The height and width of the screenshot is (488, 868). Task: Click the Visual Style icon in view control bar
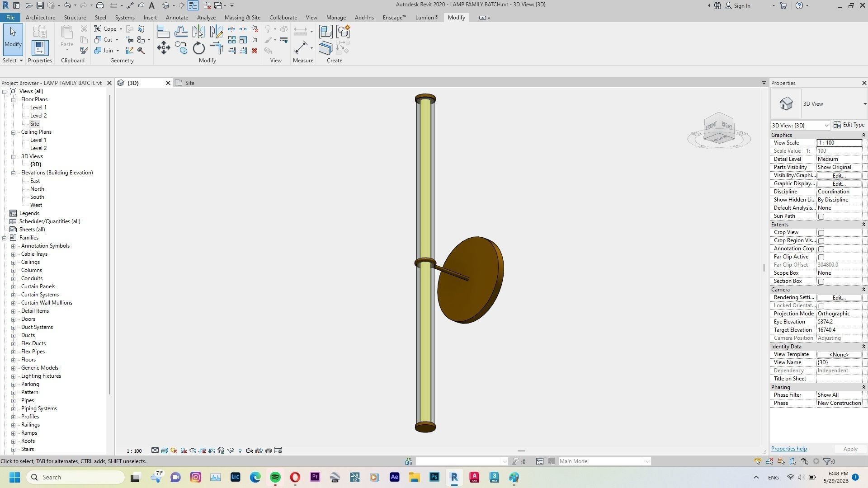pos(165,450)
